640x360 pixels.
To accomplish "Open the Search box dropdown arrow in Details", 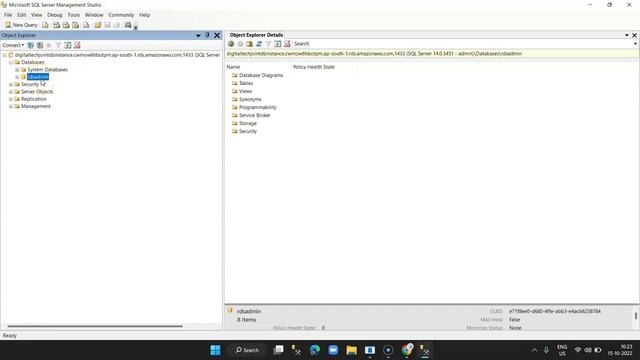I will [635, 44].
